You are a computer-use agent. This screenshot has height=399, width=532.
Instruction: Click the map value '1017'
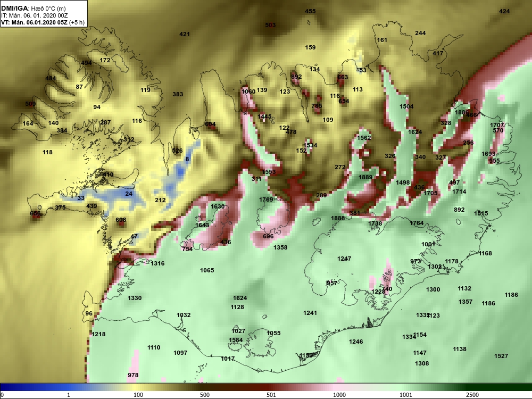click(228, 359)
